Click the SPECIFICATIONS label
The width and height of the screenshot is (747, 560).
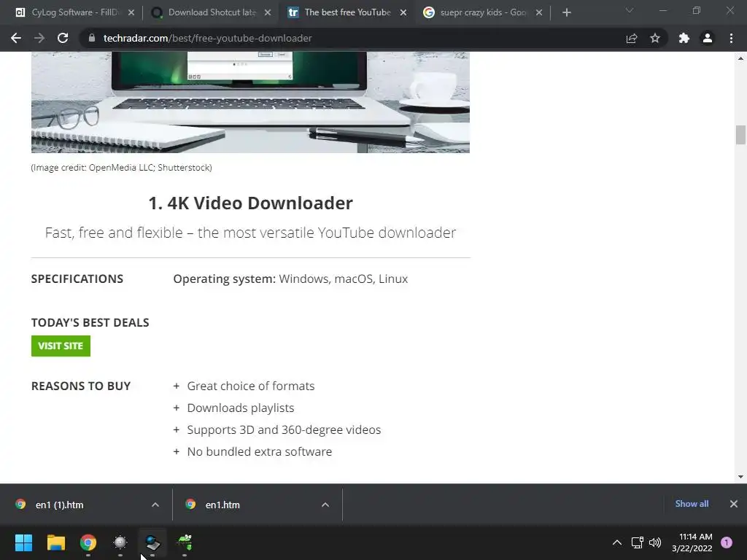click(x=77, y=279)
